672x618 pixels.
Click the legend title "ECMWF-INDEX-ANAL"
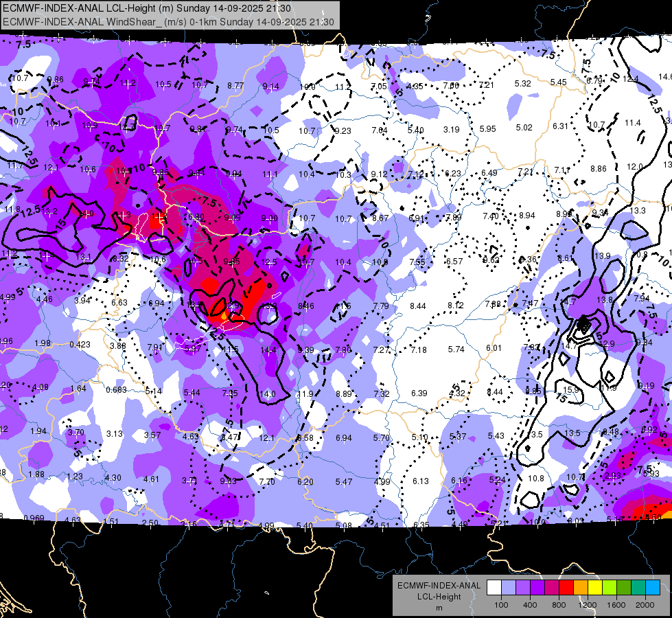click(439, 586)
